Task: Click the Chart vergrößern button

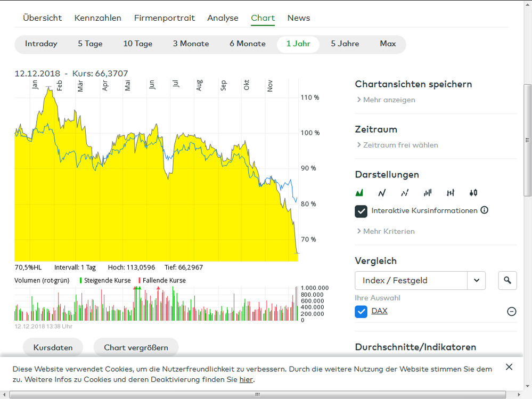Action: click(x=136, y=347)
